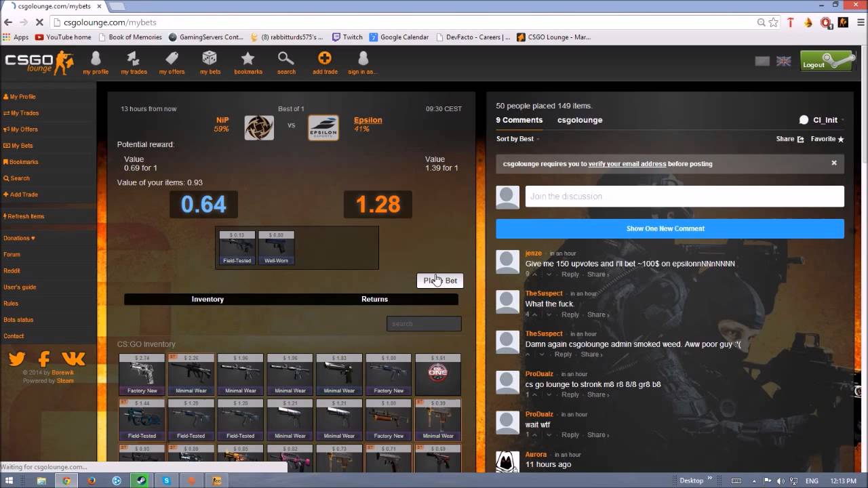Click the inventory search box
Viewport: 868px width, 488px height.
point(424,323)
